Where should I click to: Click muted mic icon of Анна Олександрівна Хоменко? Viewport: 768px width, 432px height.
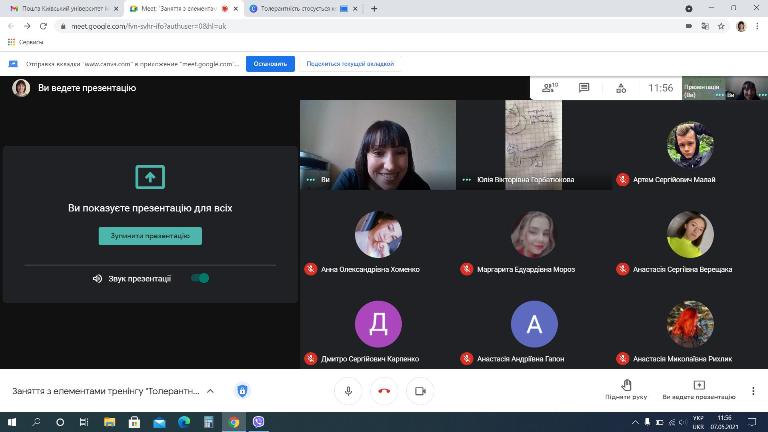(x=311, y=269)
